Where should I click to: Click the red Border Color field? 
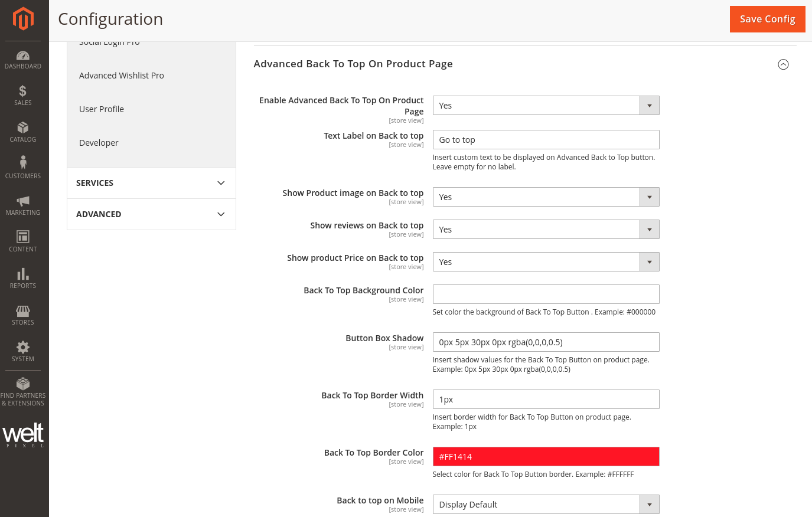coord(546,457)
